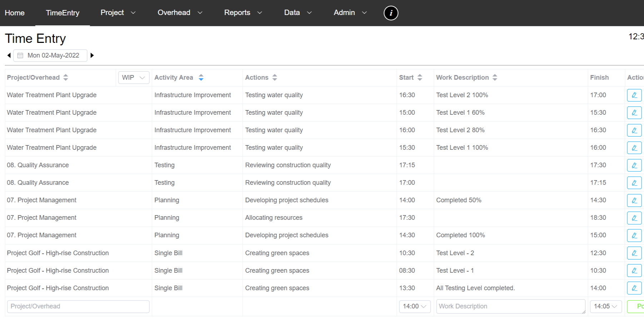
Task: Edit the Test Level 2 100% entry
Action: coord(634,95)
